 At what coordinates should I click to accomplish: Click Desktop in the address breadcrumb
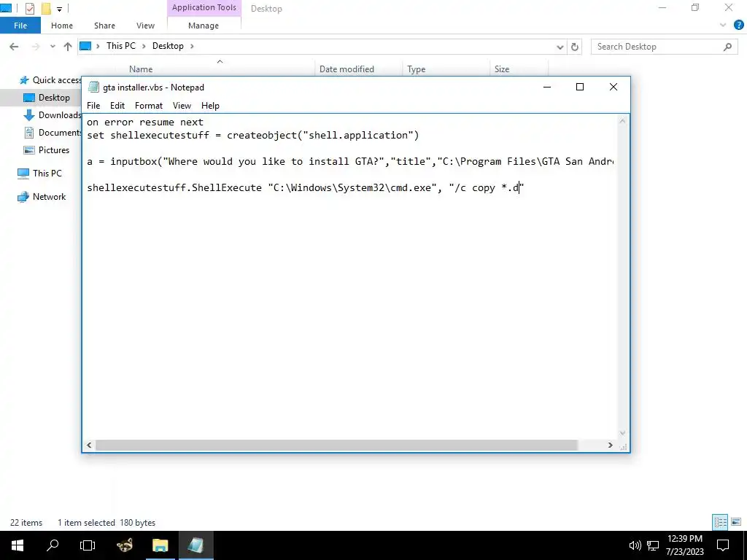[x=168, y=46]
